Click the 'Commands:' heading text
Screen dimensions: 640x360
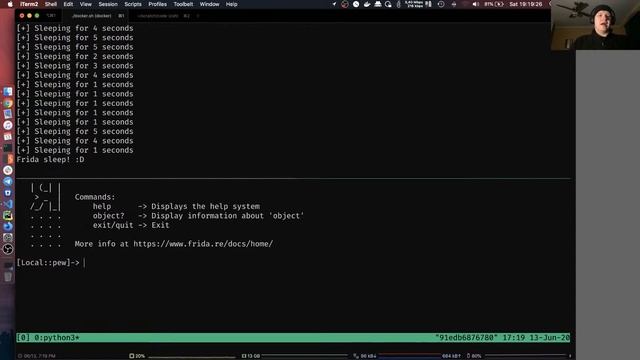coord(95,197)
